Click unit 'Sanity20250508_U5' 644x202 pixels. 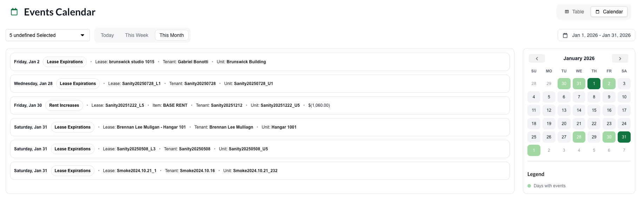click(x=248, y=149)
